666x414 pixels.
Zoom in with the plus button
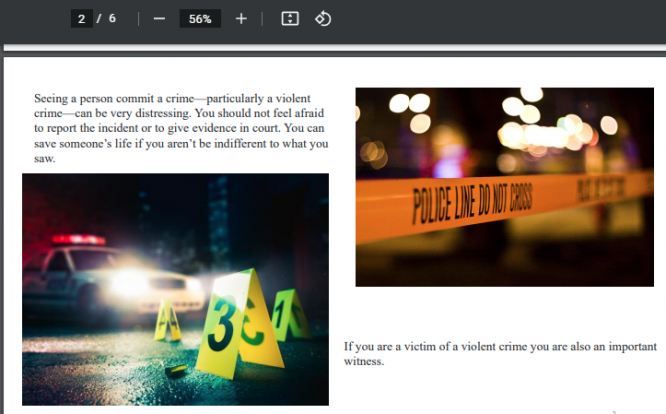[241, 19]
